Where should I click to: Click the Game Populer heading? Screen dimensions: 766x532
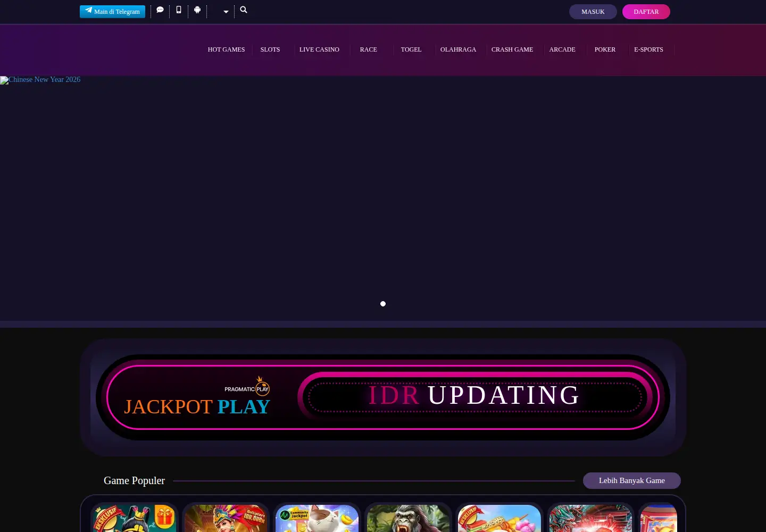pos(134,480)
